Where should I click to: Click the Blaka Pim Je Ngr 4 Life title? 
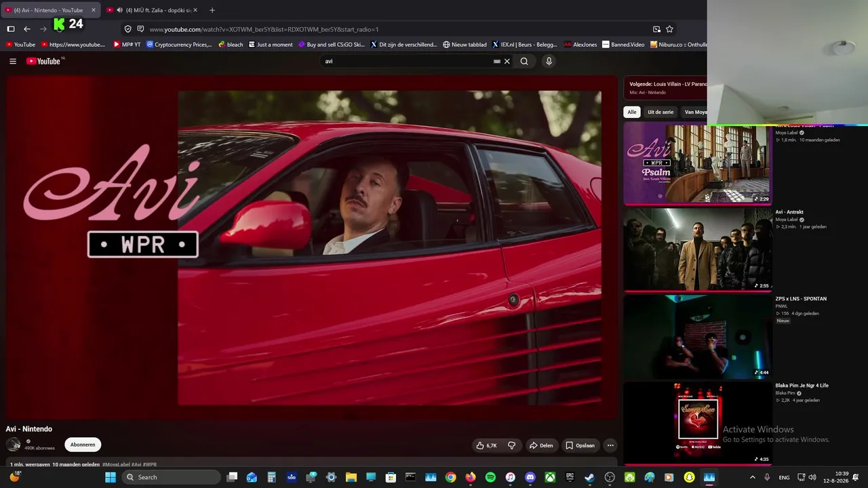(x=802, y=386)
